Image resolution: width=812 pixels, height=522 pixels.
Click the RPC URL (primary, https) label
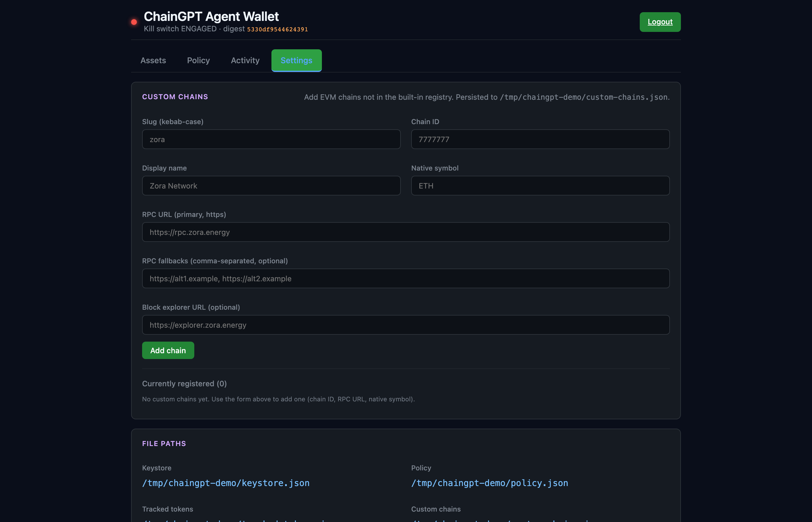click(x=184, y=215)
